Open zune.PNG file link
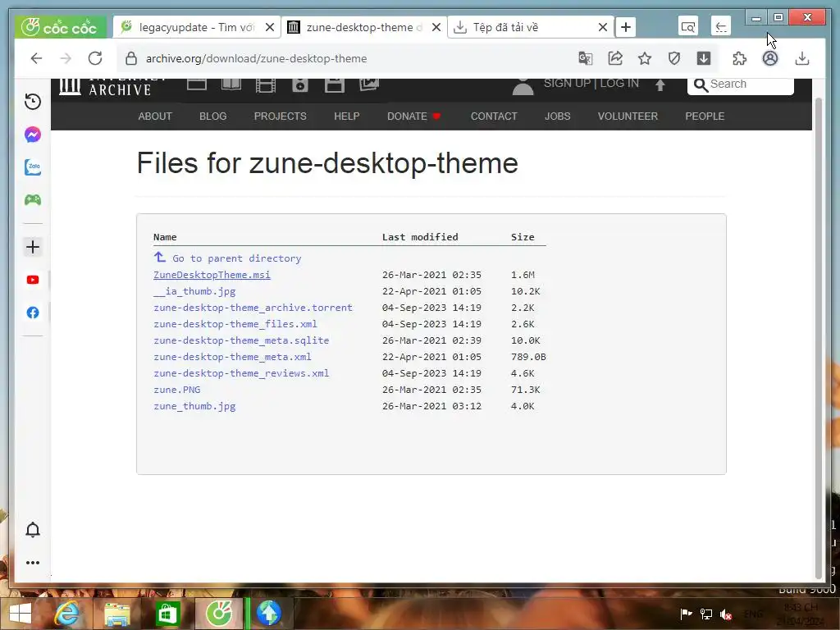Image resolution: width=840 pixels, height=630 pixels. (177, 390)
